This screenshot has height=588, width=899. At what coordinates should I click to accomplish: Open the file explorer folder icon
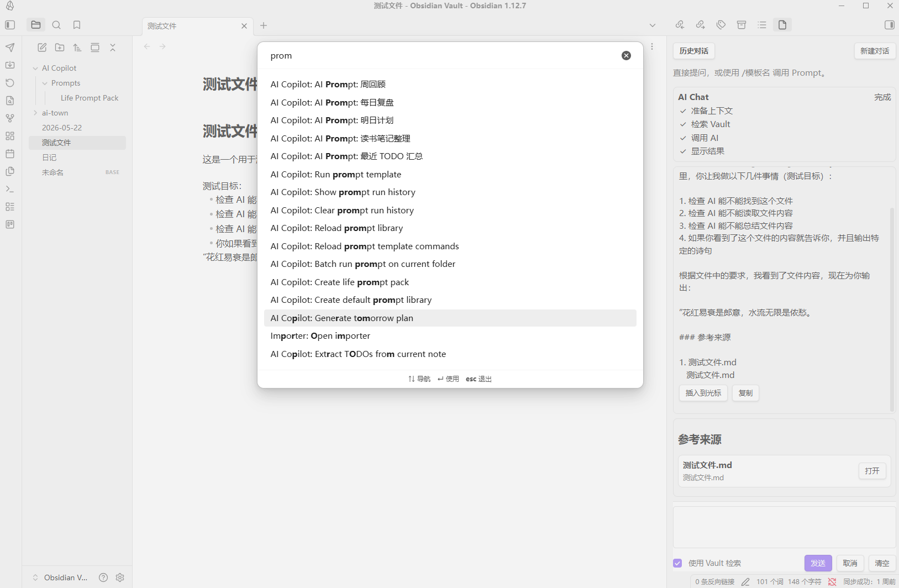[36, 25]
